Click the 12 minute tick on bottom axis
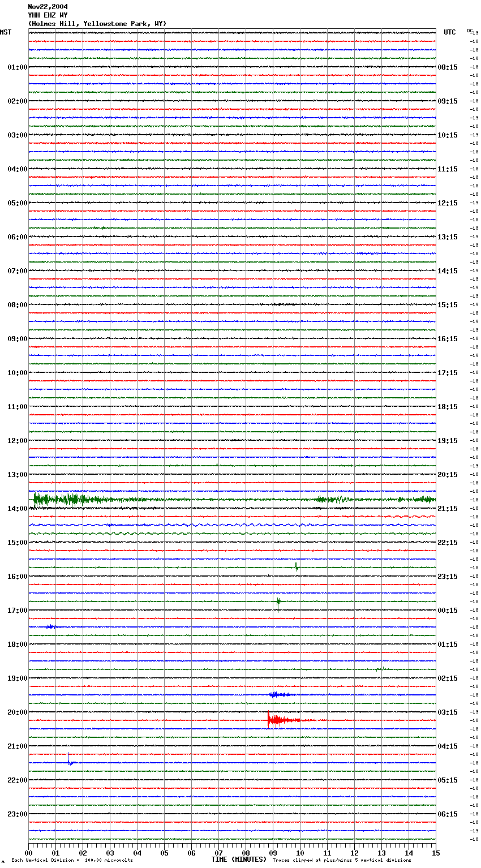Viewport: 481px width, 868px height. click(354, 853)
